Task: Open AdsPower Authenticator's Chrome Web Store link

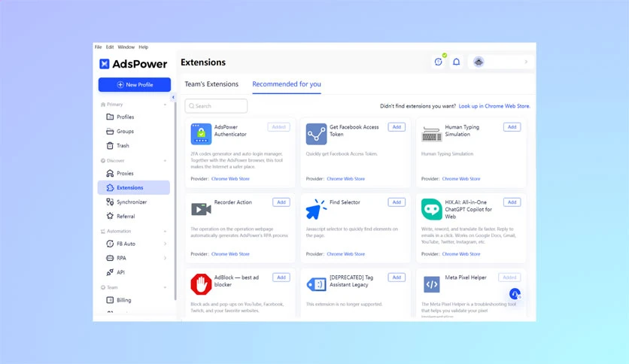Action: 230,179
